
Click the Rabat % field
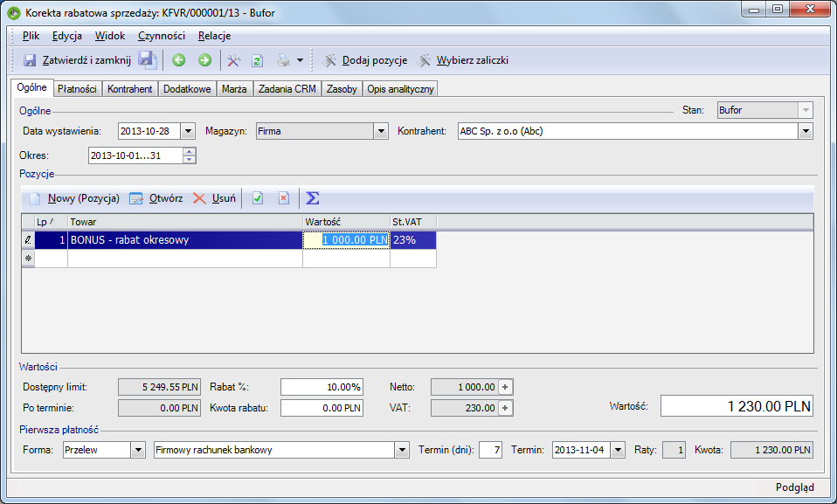coord(322,387)
